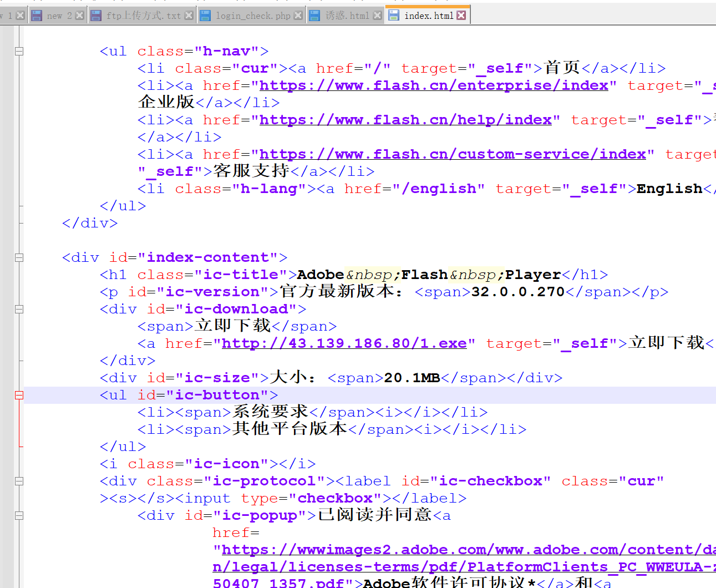Click the text 客服支持
This screenshot has width=716, height=588.
(x=251, y=171)
